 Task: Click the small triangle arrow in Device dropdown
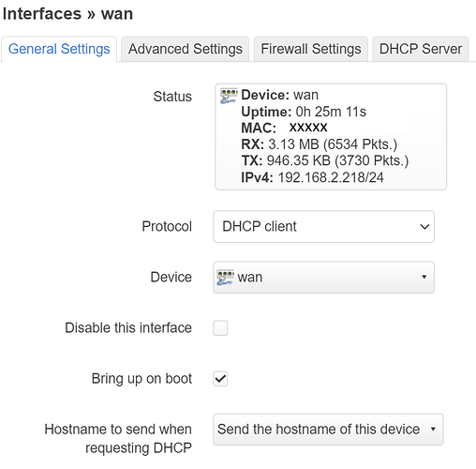(424, 277)
